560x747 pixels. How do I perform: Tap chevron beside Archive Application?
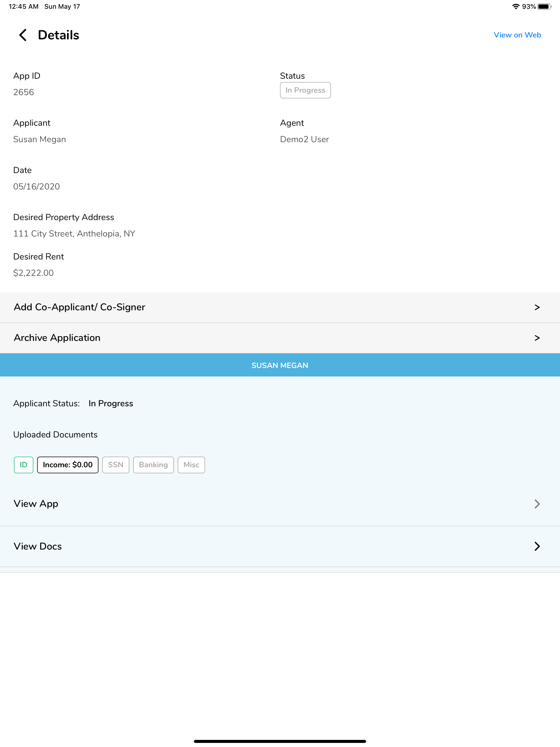(x=537, y=338)
